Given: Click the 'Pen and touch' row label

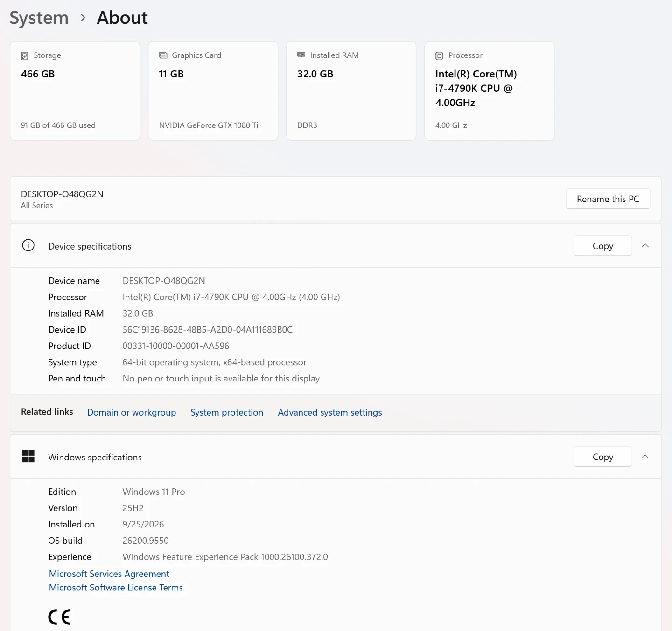Looking at the screenshot, I should coord(77,379).
